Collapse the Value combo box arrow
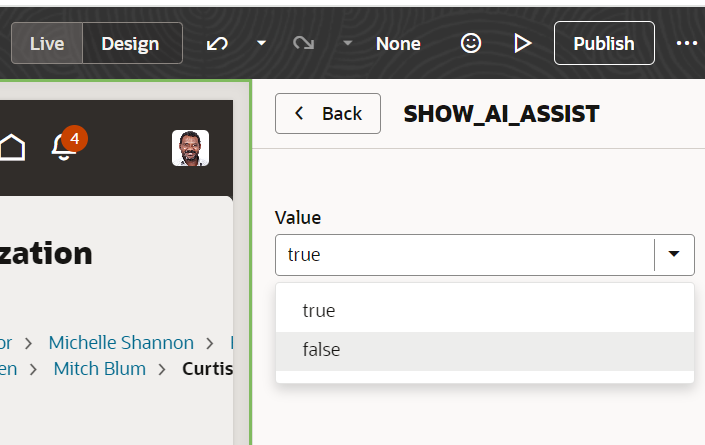This screenshot has height=445, width=705. (674, 255)
